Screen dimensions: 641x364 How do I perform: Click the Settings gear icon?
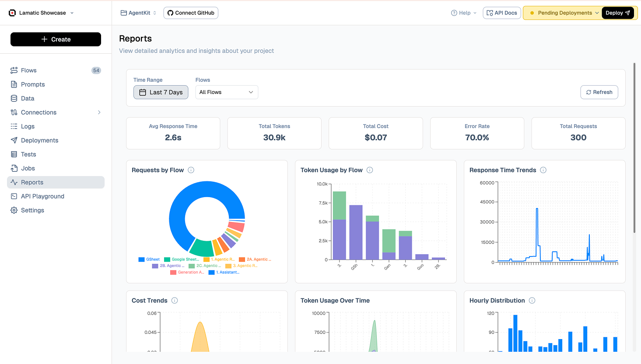(x=14, y=210)
